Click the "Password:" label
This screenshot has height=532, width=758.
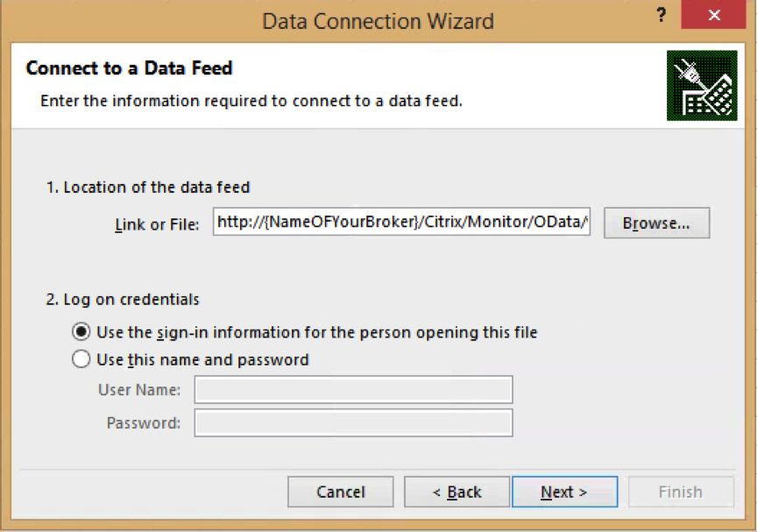click(144, 423)
